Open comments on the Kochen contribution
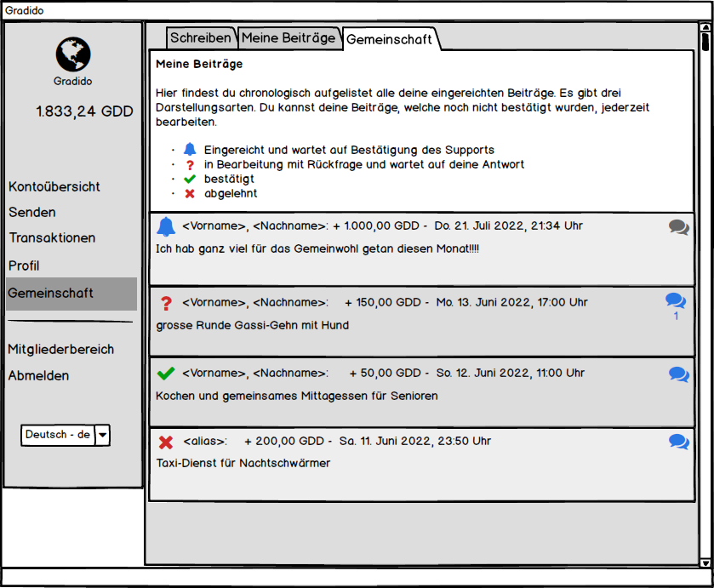 tap(678, 374)
